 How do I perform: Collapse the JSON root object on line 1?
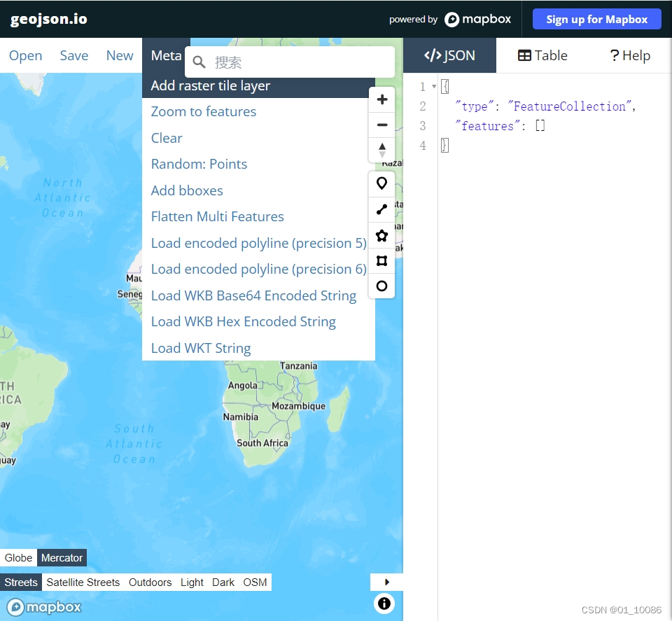click(x=435, y=86)
